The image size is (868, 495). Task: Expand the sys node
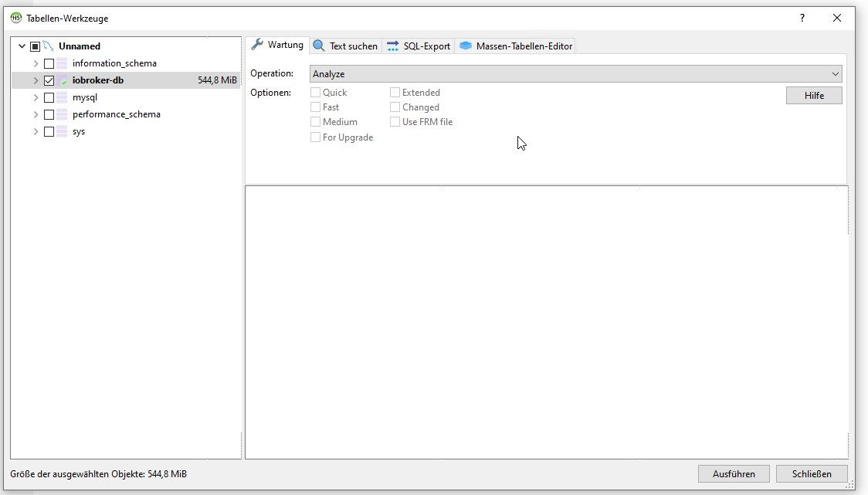click(36, 132)
